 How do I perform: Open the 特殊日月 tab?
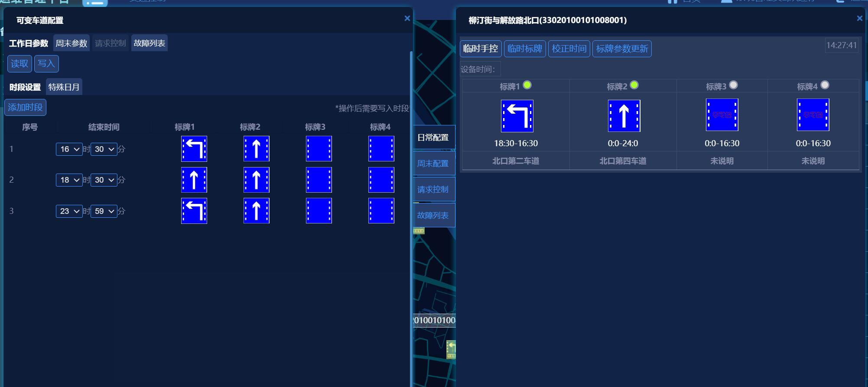64,87
